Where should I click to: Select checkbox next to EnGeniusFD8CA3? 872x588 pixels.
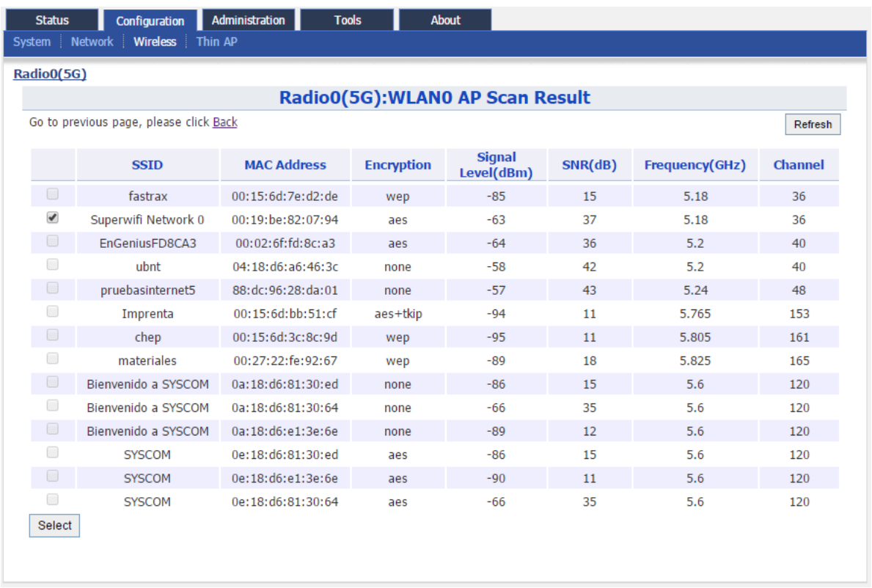[52, 241]
